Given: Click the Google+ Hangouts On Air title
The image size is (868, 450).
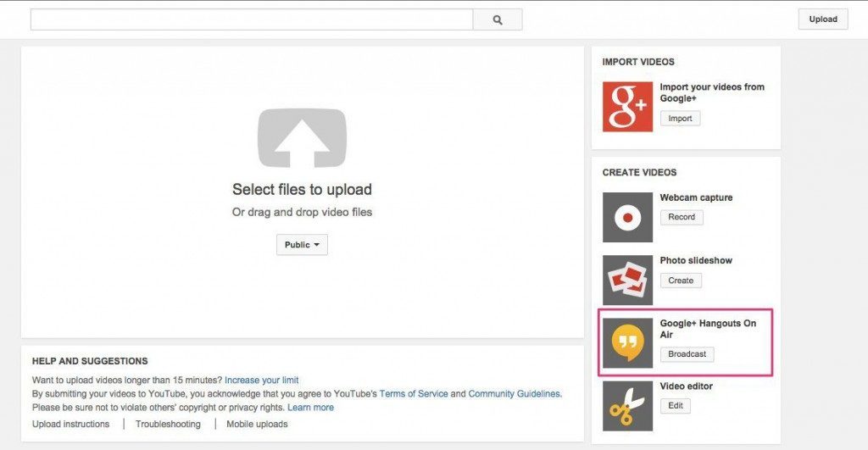Looking at the screenshot, I should [708, 329].
